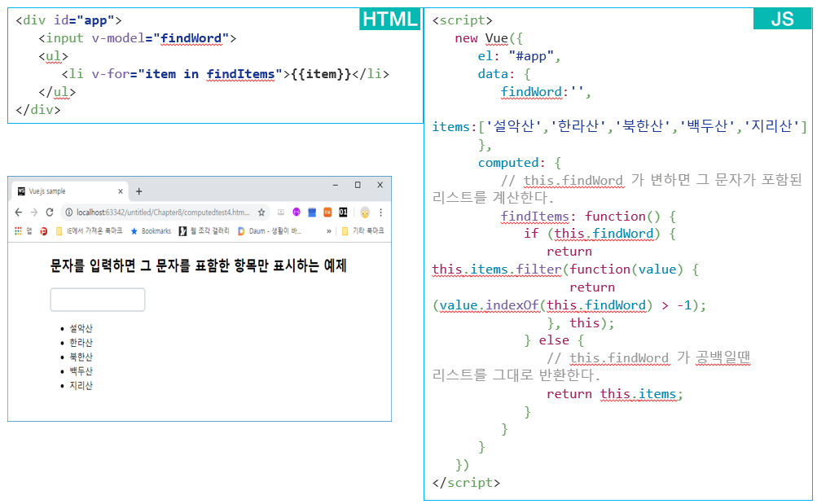Open the '기타 북마크' folder

coord(362,231)
